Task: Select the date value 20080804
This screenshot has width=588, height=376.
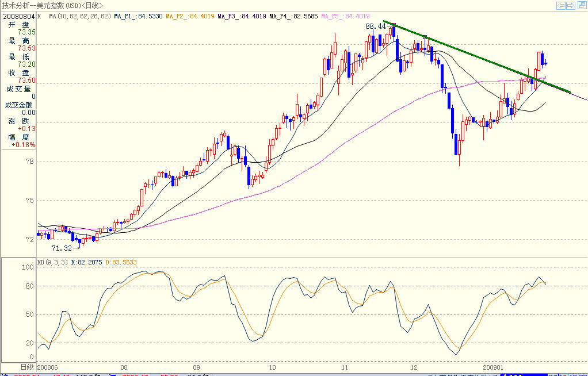Action: click(19, 17)
